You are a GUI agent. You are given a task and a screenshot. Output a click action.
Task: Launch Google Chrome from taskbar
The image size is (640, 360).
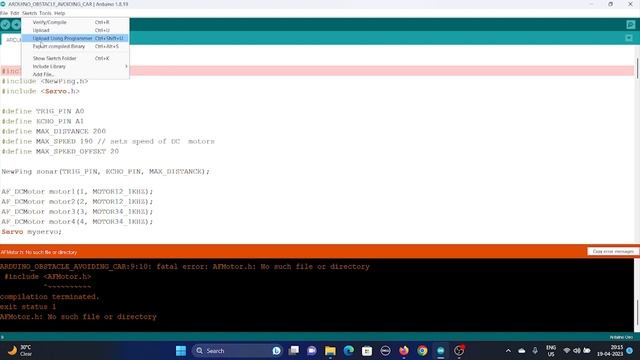[x=422, y=351]
